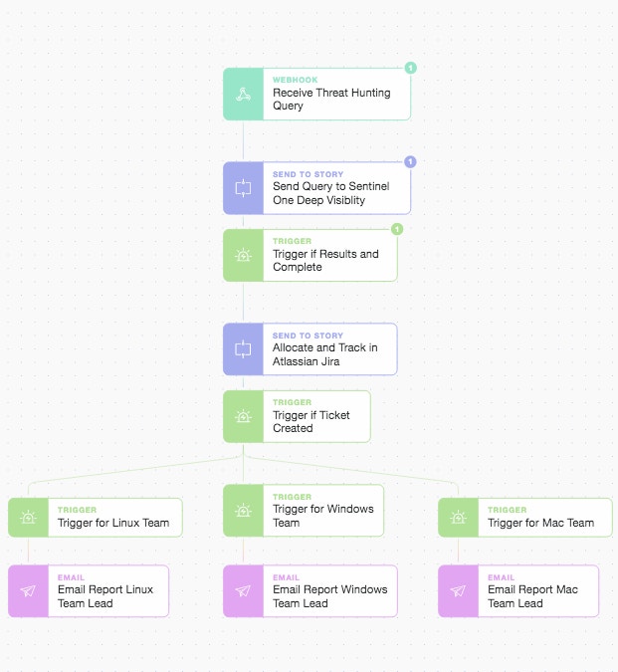Click the Email Report Linux Team Lead icon

[28, 591]
